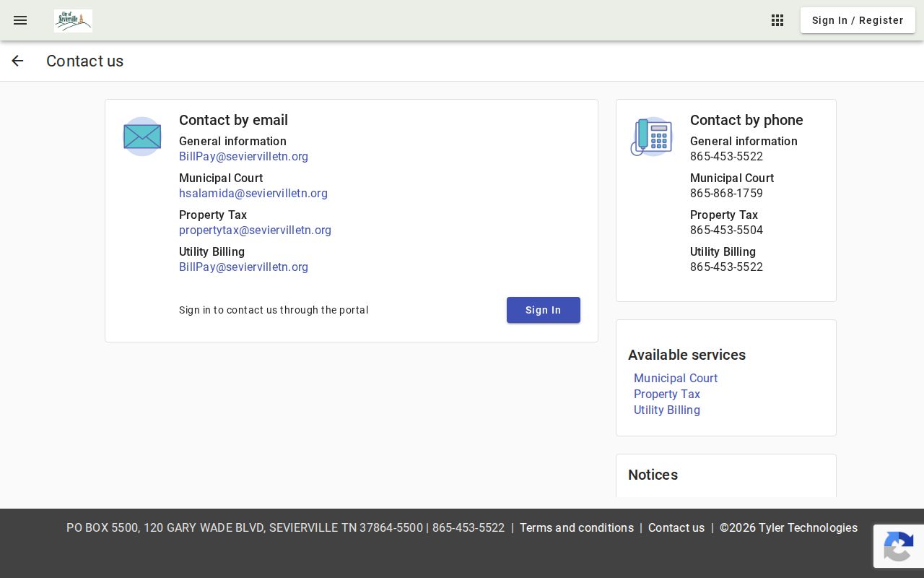This screenshot has height=578, width=924.
Task: Click the Contact by phone heading
Action: tap(746, 120)
